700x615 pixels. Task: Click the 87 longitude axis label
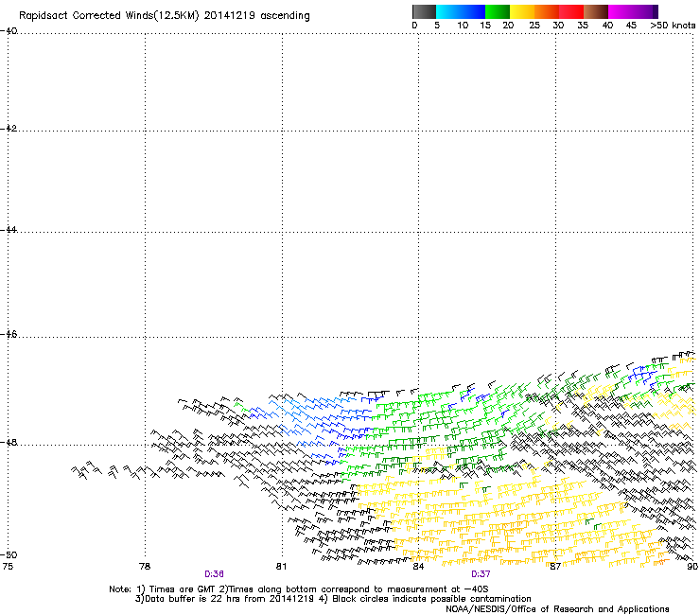coord(555,567)
